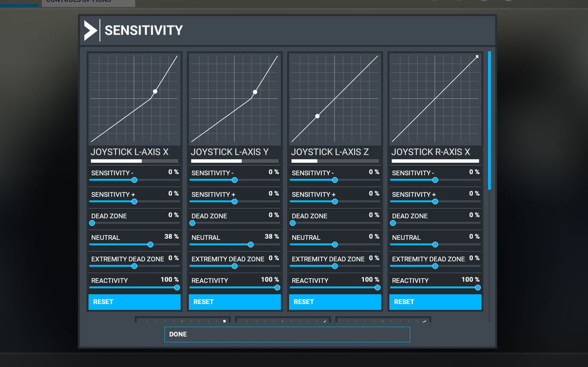This screenshot has height=367, width=588.
Task: Reset Joystick L-Axis Z settings
Action: click(x=335, y=302)
